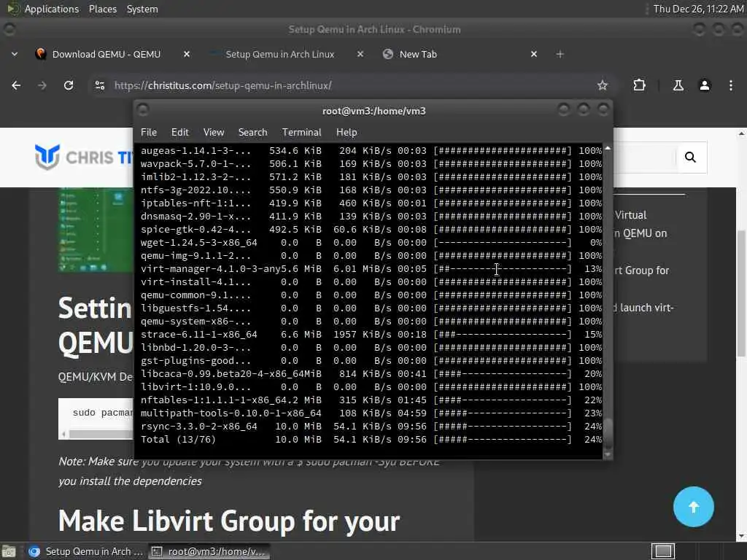The height and width of the screenshot is (560, 747).
Task: Bookmark this page with the star icon
Action: [x=602, y=85]
